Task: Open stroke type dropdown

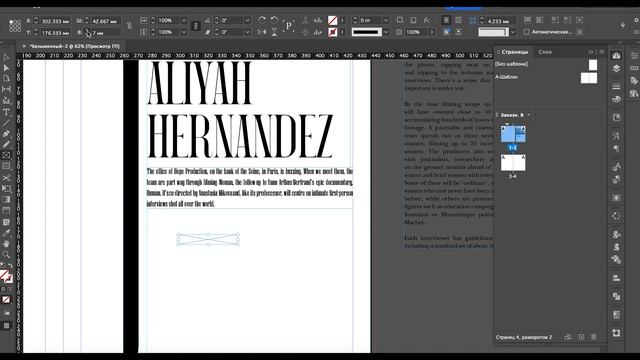Action: pos(386,32)
